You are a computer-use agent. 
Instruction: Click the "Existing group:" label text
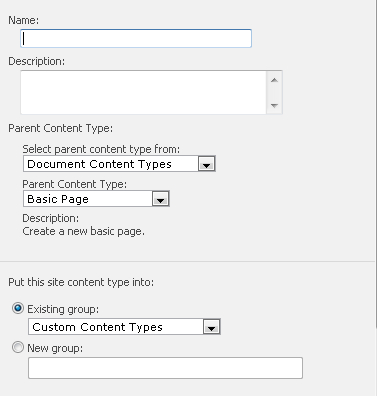[x=63, y=309]
